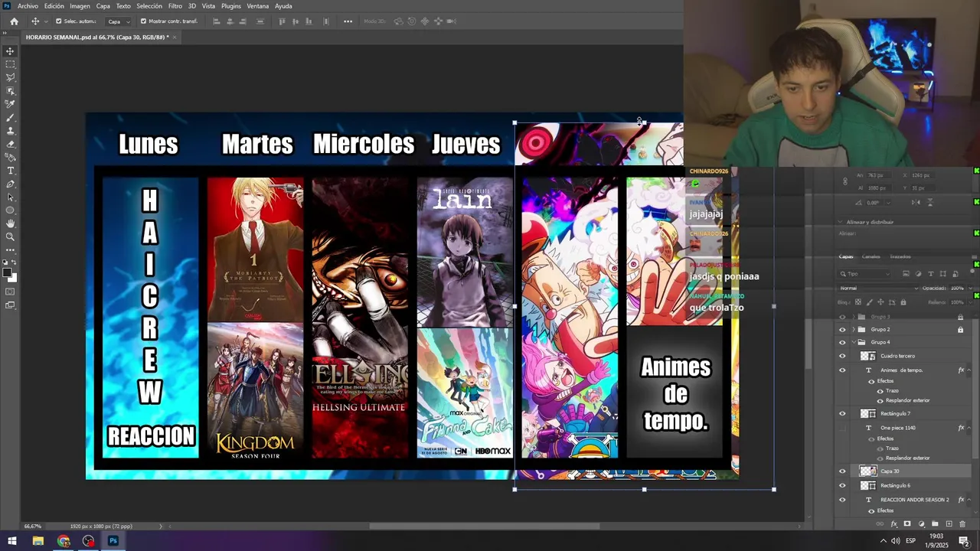Click lock position icon in layers panel
This screenshot has width=980, height=551.
(x=880, y=302)
